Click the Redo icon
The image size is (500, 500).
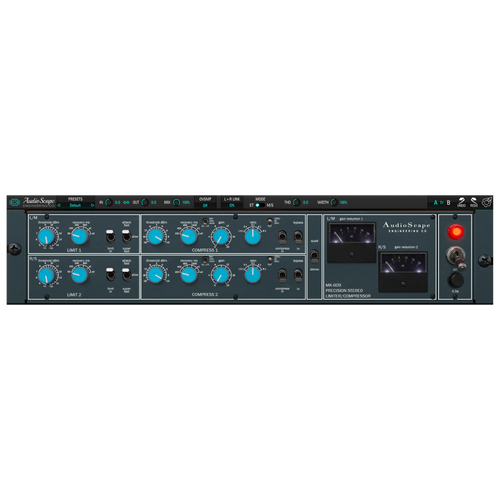(474, 202)
